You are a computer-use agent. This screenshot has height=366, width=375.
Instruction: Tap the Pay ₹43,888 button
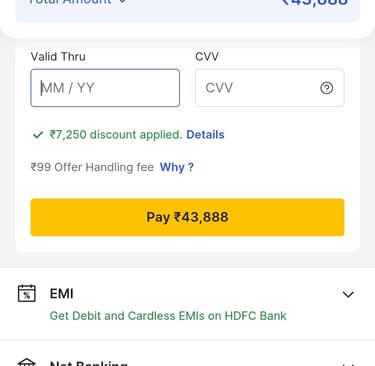pyautogui.click(x=187, y=217)
